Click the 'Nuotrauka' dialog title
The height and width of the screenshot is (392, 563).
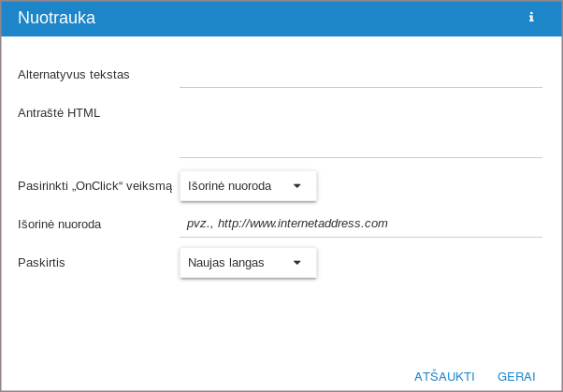tap(56, 18)
